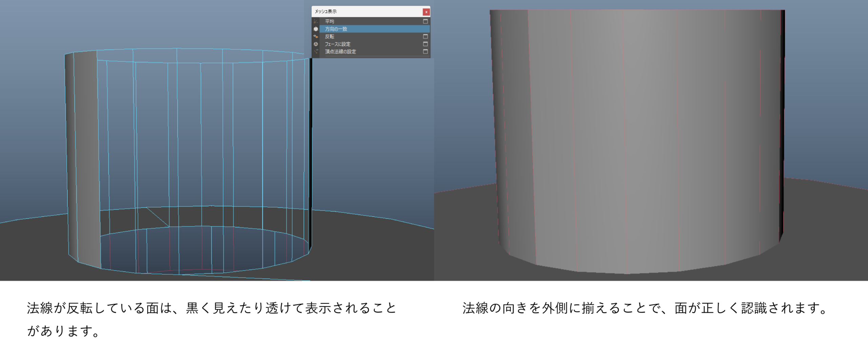The height and width of the screenshot is (351, 868).
Task: Click the 平均 (Average) normals icon
Action: pyautogui.click(x=316, y=21)
